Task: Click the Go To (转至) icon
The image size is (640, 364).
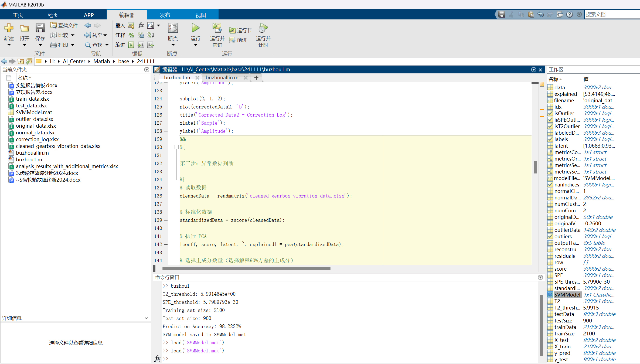Action: 88,35
